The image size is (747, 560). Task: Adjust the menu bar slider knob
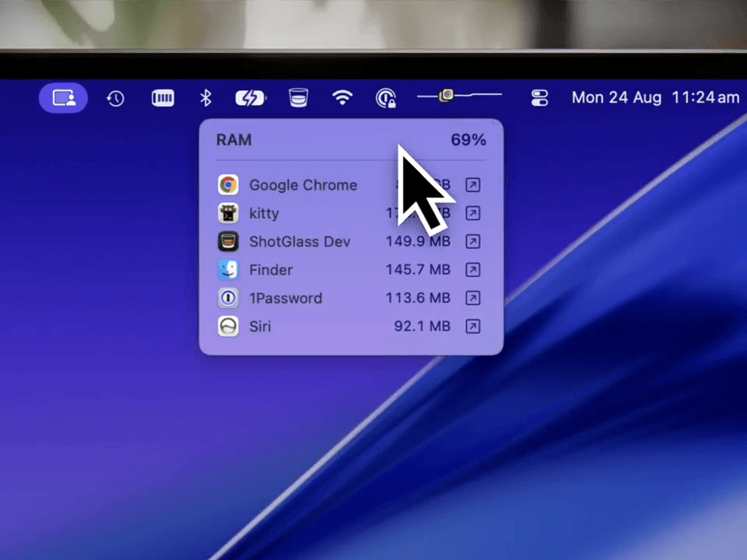pos(447,95)
